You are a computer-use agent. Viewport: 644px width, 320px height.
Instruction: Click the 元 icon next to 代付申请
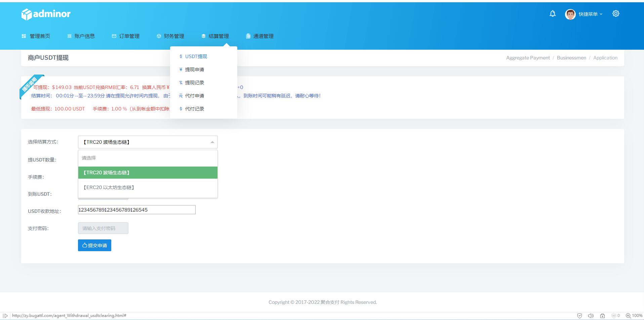pyautogui.click(x=180, y=96)
